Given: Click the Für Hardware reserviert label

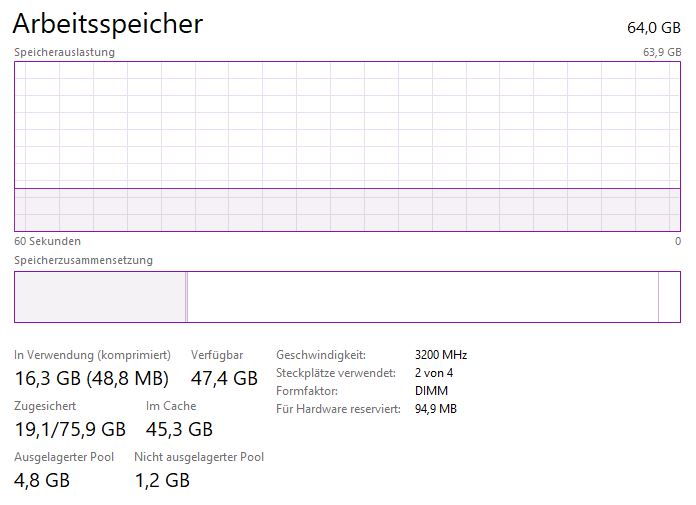Looking at the screenshot, I should (x=338, y=409).
